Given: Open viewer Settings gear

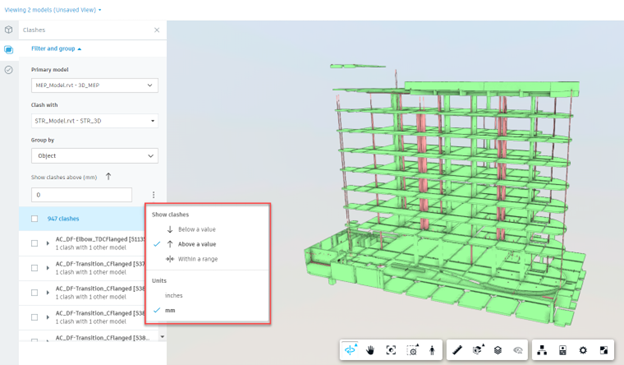Looking at the screenshot, I should pos(583,350).
